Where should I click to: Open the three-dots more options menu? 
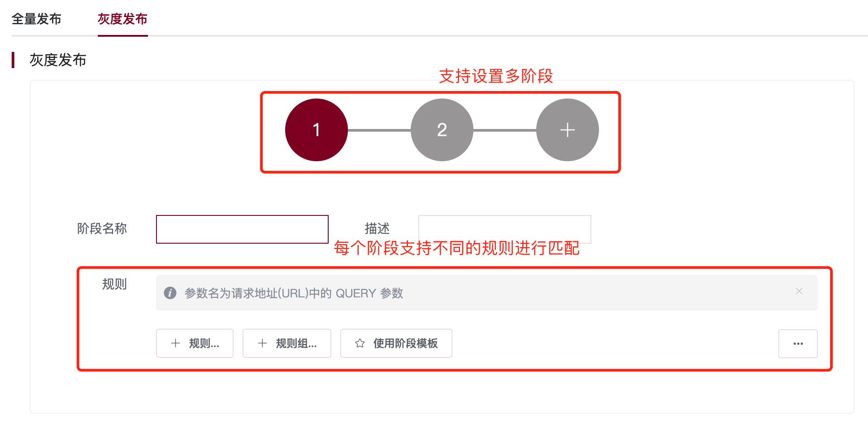pyautogui.click(x=798, y=344)
